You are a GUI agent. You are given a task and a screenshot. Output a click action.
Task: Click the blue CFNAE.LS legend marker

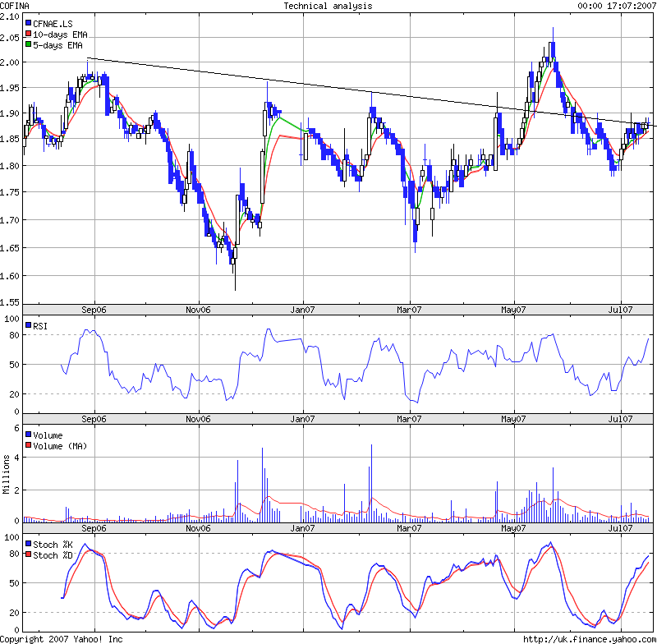coord(29,25)
